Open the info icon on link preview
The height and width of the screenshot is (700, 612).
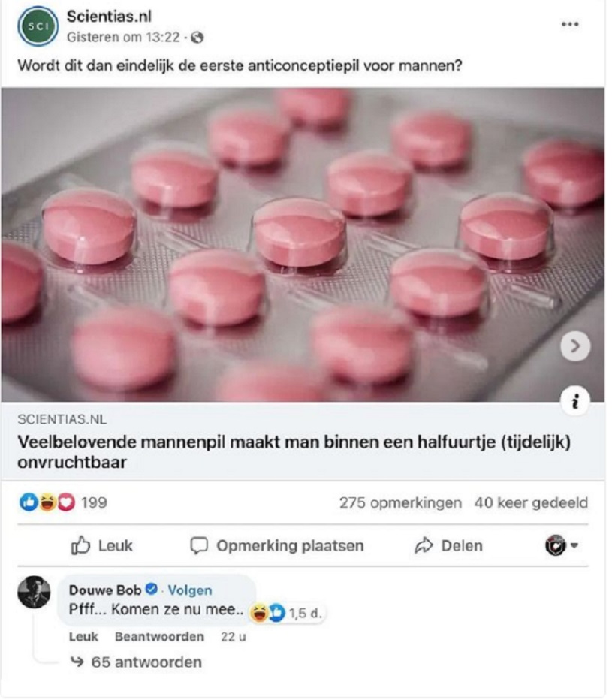[x=575, y=400]
